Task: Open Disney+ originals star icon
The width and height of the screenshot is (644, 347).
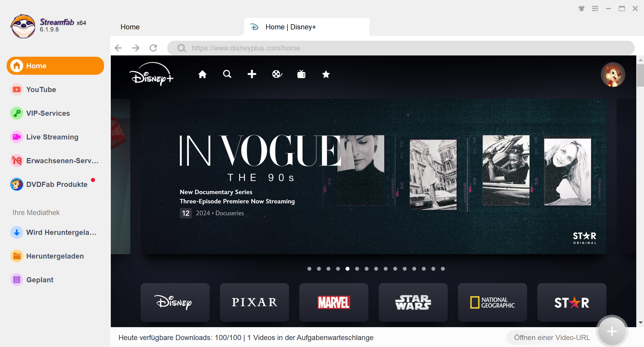Action: point(326,74)
